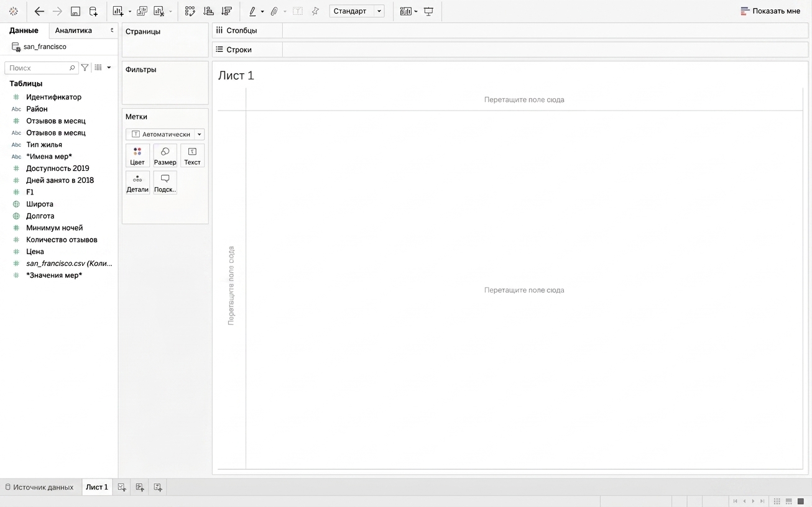Screen dimensions: 812x507
Task: Open the Стандарт fit dropdown
Action: coord(357,11)
